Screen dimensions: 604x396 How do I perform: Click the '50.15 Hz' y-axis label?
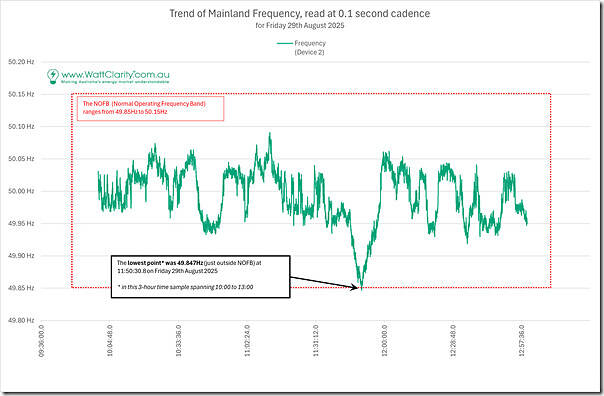click(21, 94)
